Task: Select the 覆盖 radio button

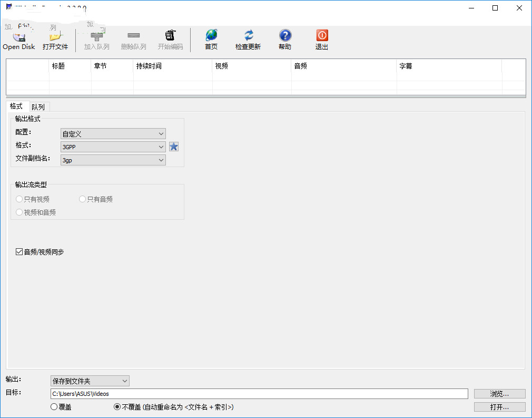Action: (54, 407)
